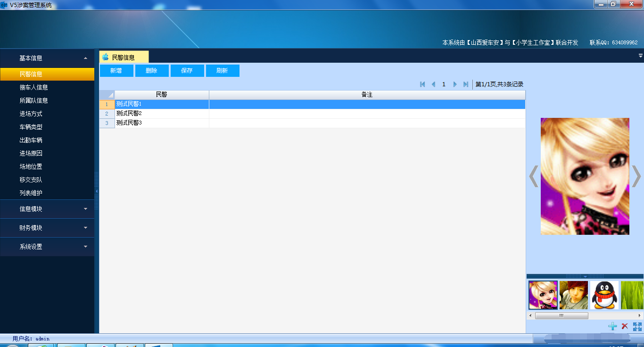Remove the photo using the red X icon
The image size is (644, 347).
(x=625, y=326)
